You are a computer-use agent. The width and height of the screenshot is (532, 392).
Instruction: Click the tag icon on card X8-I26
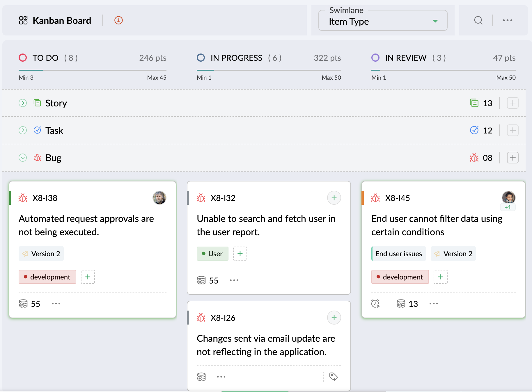(333, 377)
